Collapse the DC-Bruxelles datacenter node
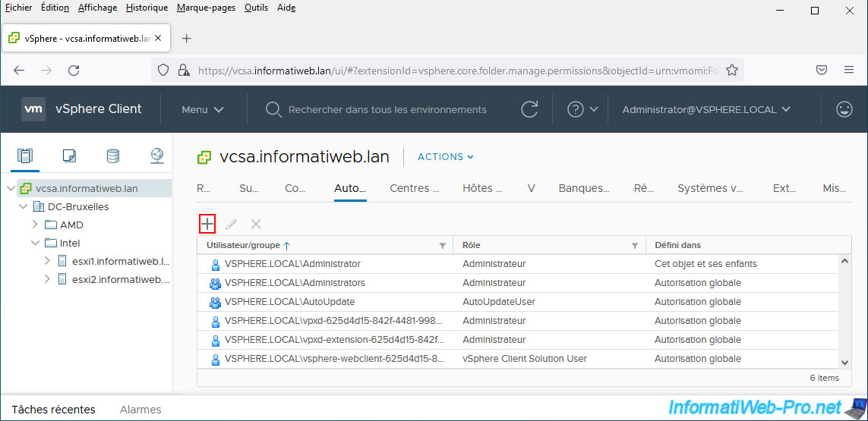This screenshot has width=868, height=421. [23, 207]
